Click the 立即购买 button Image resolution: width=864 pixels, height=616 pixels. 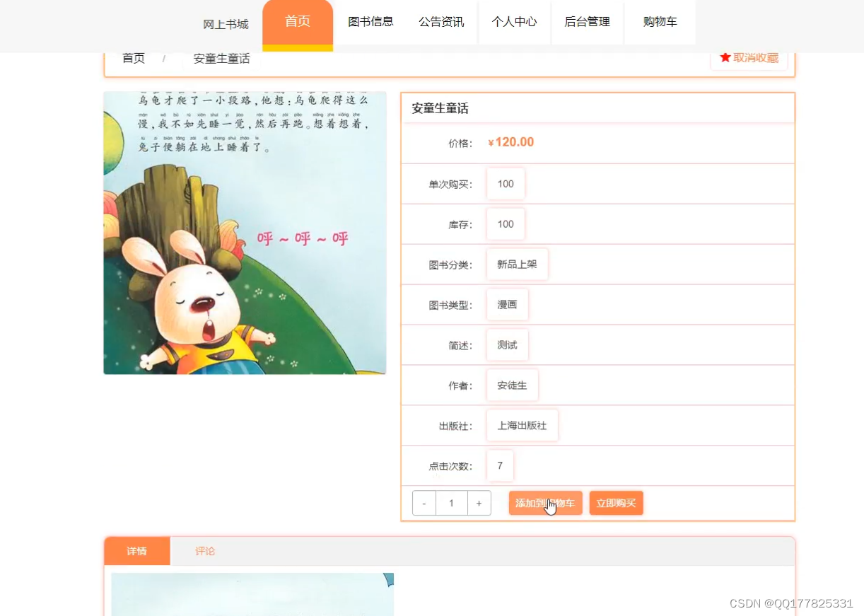[616, 503]
